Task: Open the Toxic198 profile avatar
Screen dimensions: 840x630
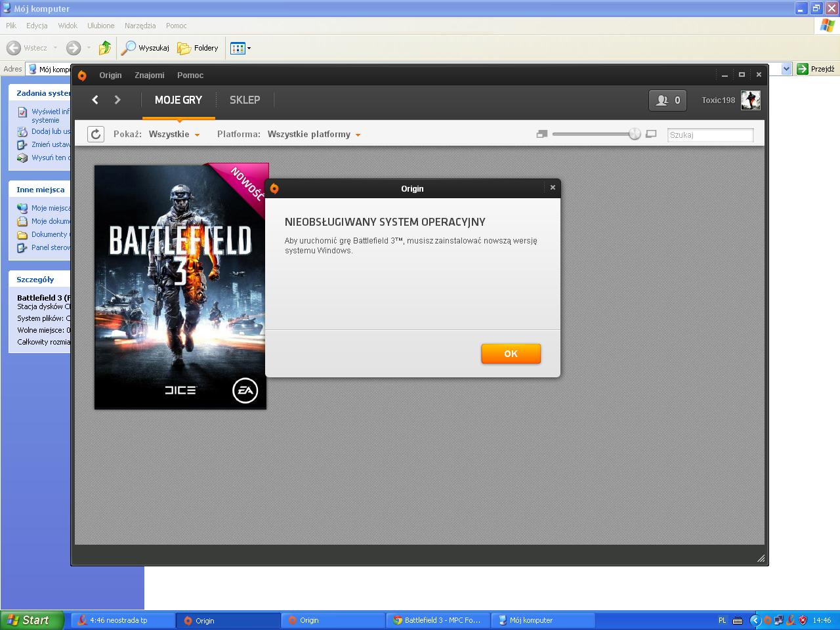Action: pyautogui.click(x=751, y=100)
